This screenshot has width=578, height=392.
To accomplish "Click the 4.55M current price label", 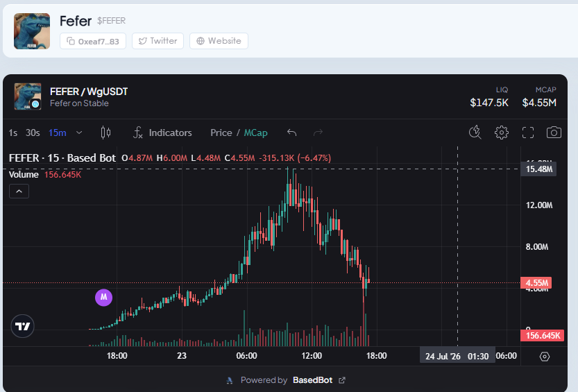I will (536, 283).
